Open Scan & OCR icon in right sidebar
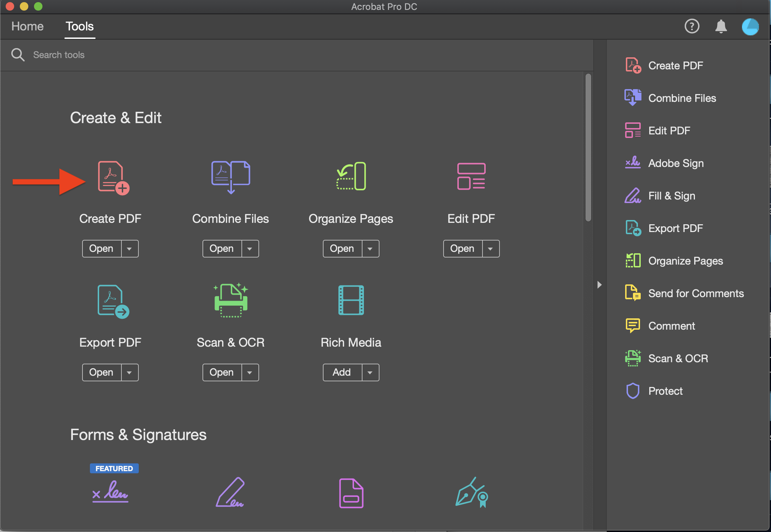 633,358
